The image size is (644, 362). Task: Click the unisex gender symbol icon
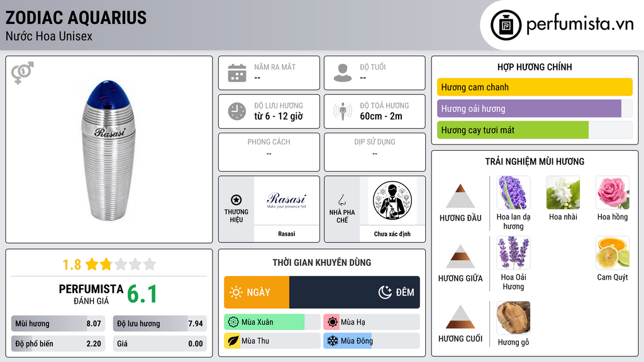(23, 73)
